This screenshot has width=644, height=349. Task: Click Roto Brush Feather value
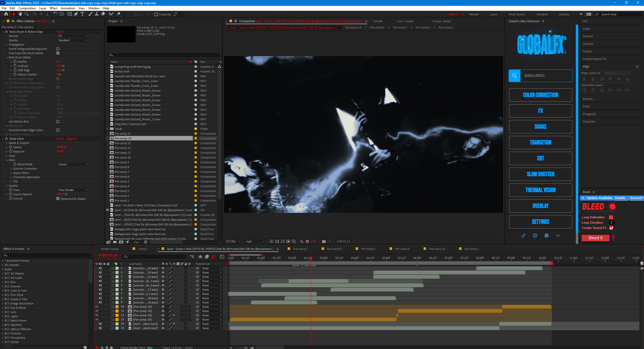[58, 62]
